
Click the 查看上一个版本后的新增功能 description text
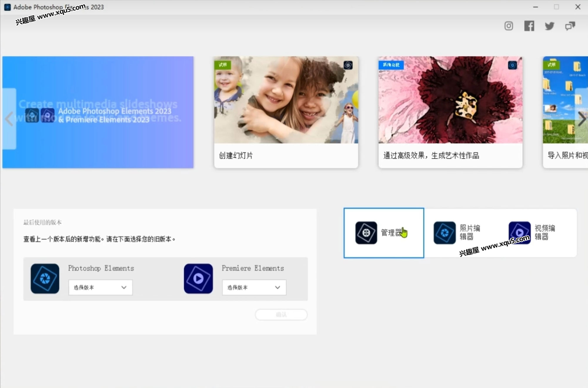tap(99, 239)
